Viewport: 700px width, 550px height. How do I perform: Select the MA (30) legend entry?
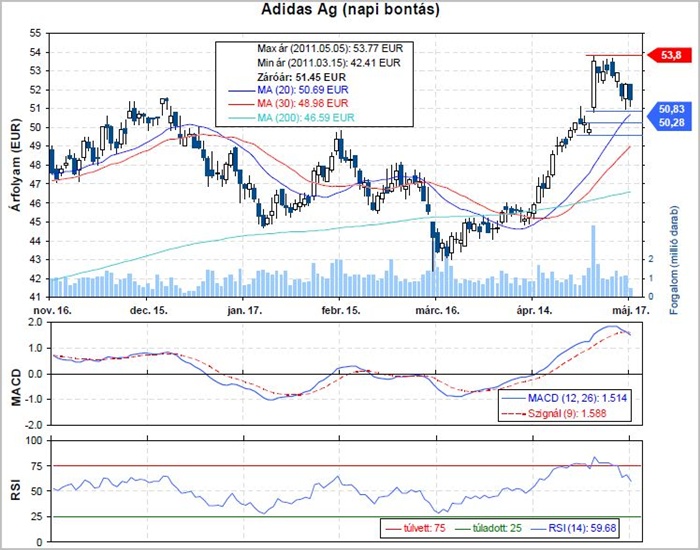point(288,104)
